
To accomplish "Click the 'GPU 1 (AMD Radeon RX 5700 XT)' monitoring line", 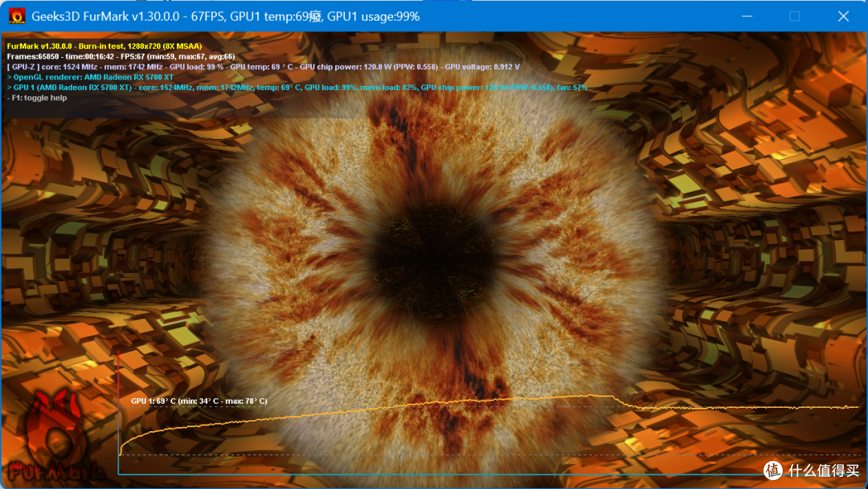I will (297, 88).
